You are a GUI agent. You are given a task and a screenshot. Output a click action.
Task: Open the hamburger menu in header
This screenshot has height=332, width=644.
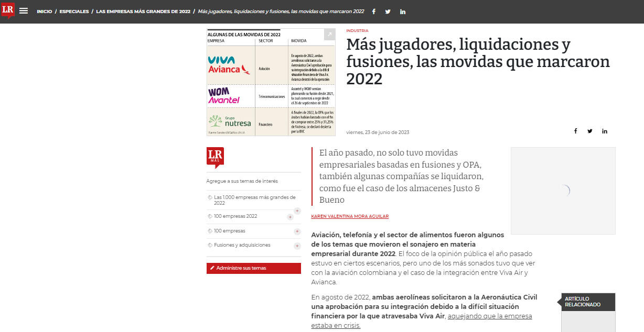(24, 11)
